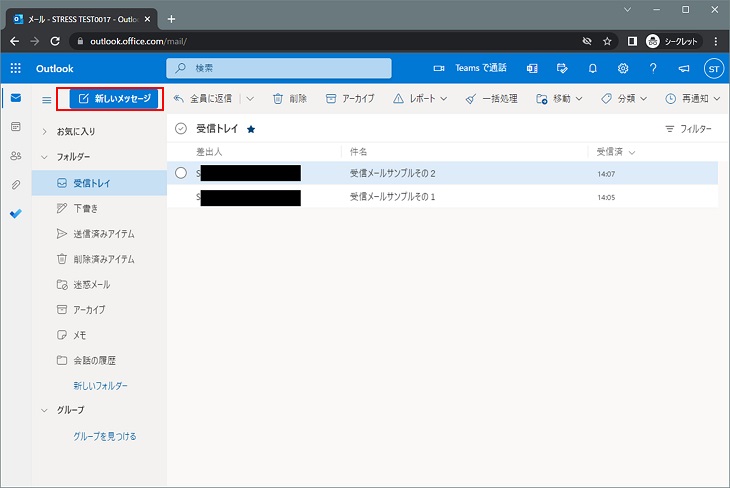The width and height of the screenshot is (730, 488).
Task: Click third-party cookie blocked eye icon
Action: pyautogui.click(x=587, y=41)
